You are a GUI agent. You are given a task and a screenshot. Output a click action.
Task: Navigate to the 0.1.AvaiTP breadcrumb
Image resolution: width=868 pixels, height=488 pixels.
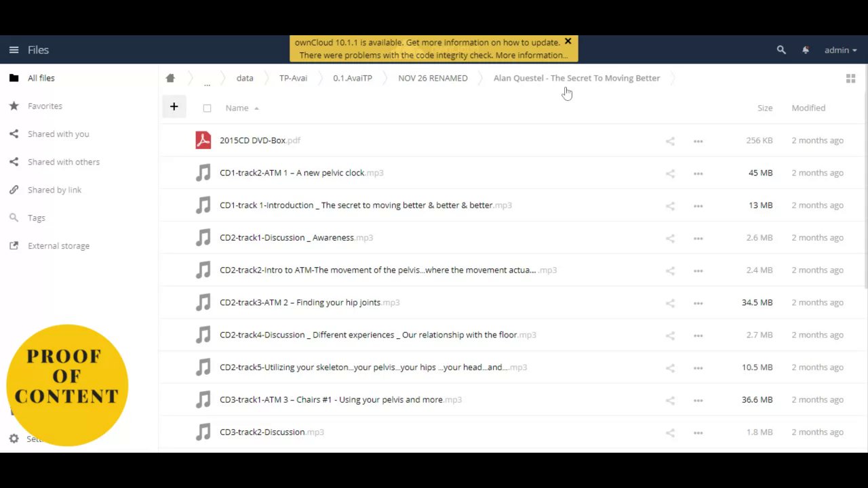(353, 78)
